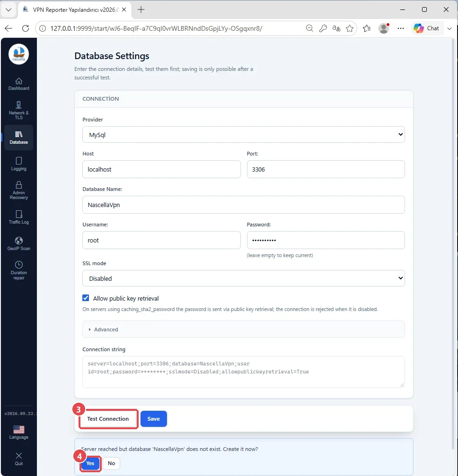This screenshot has width=458, height=476.
Task: Focus the Port field
Action: tap(326, 169)
